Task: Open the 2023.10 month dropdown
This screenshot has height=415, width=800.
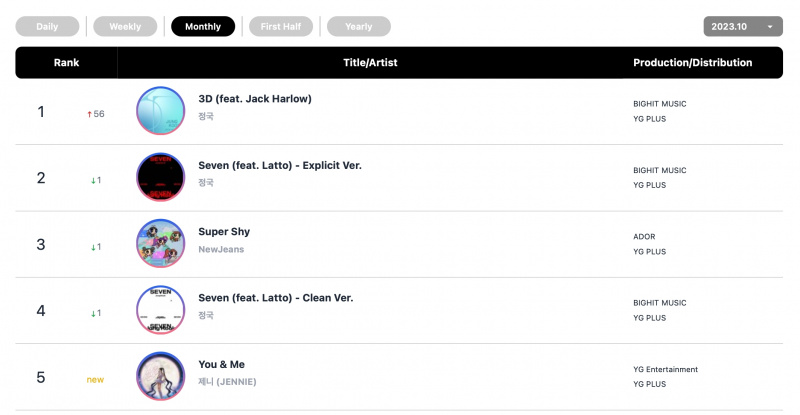Action: (743, 27)
